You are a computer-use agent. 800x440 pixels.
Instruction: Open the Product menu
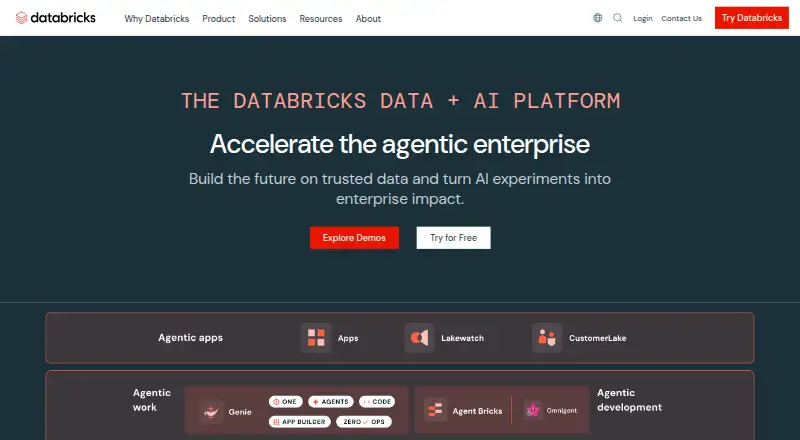click(x=218, y=18)
